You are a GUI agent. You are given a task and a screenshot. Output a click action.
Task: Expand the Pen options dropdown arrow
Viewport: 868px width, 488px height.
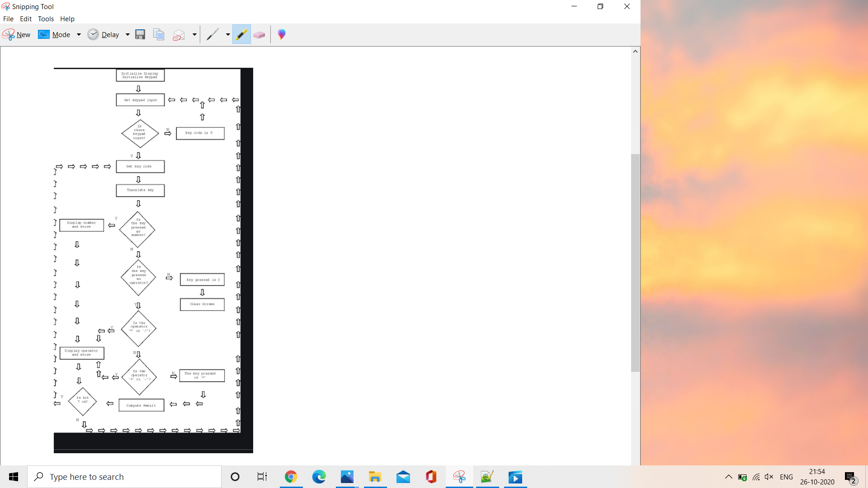click(x=228, y=35)
